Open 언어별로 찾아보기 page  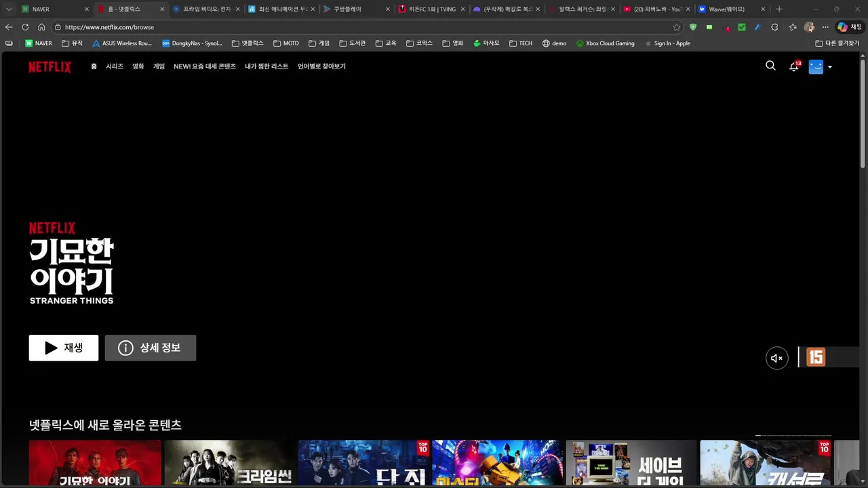pos(321,66)
